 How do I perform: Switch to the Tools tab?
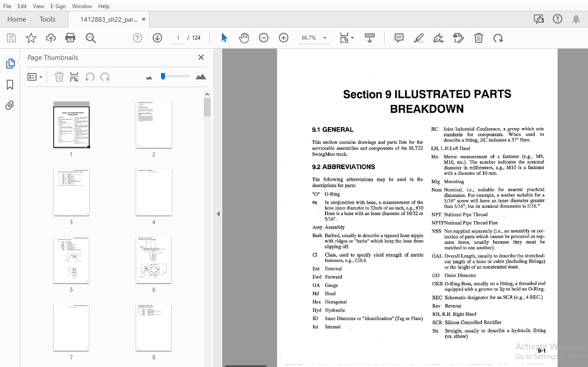[47, 19]
